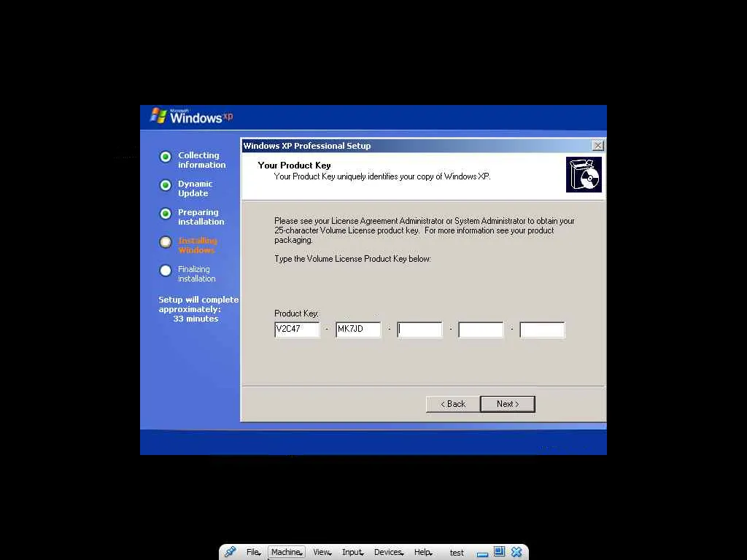Click the fifth product key field

542,330
